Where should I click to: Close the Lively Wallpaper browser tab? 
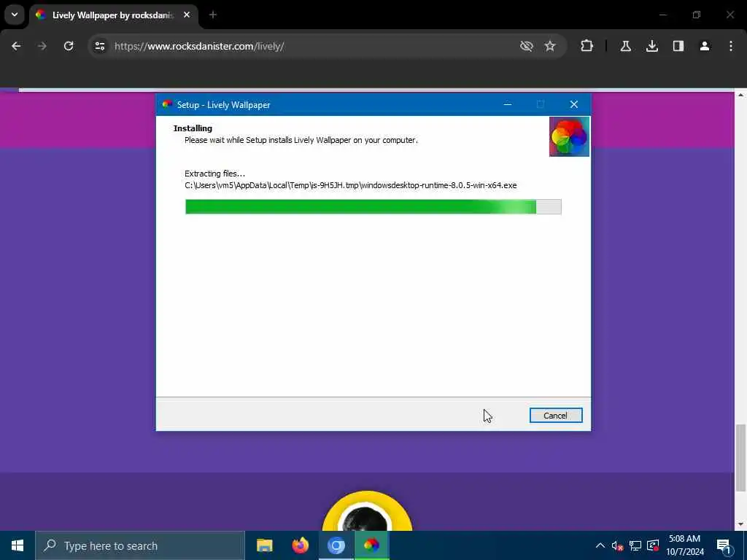tap(187, 15)
